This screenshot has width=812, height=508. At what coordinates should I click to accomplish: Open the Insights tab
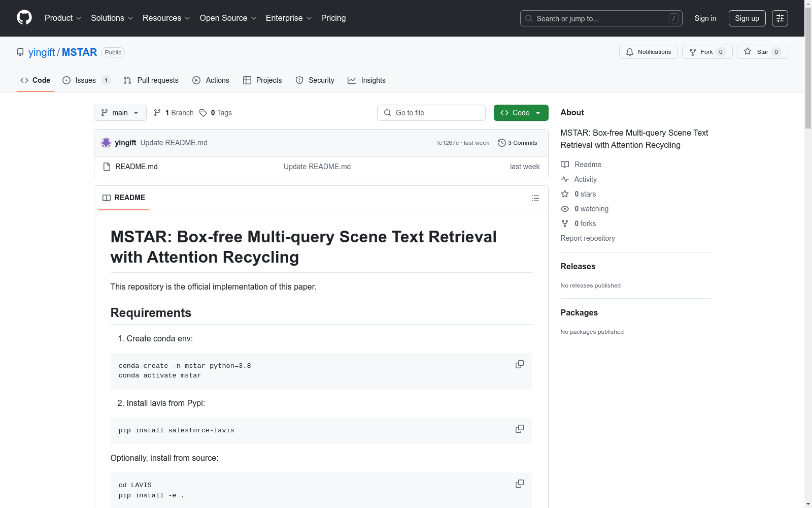[x=366, y=80]
